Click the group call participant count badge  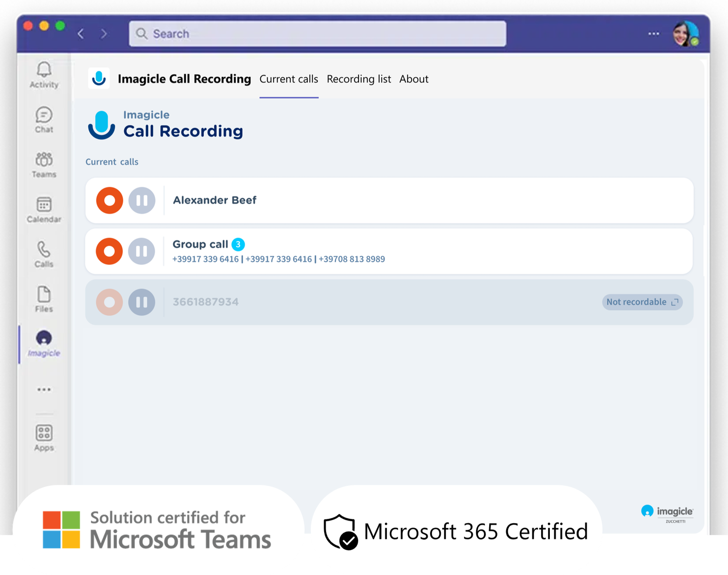(238, 245)
